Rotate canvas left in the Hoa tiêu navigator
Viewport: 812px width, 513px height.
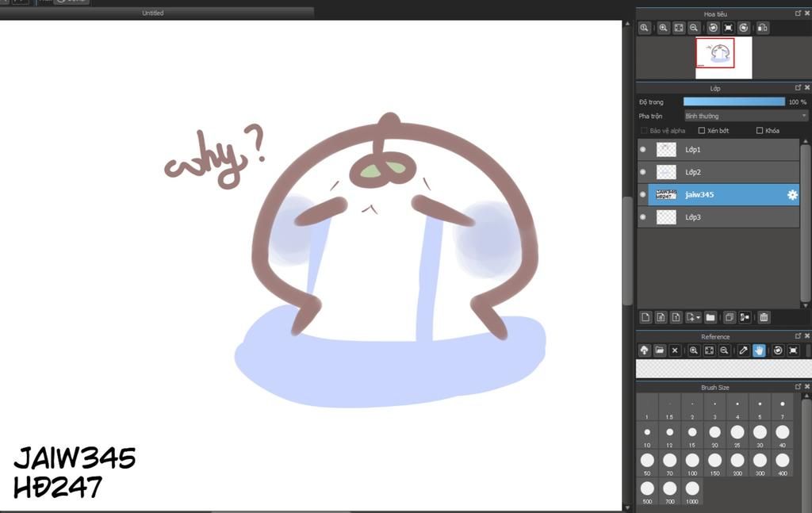[x=713, y=28]
